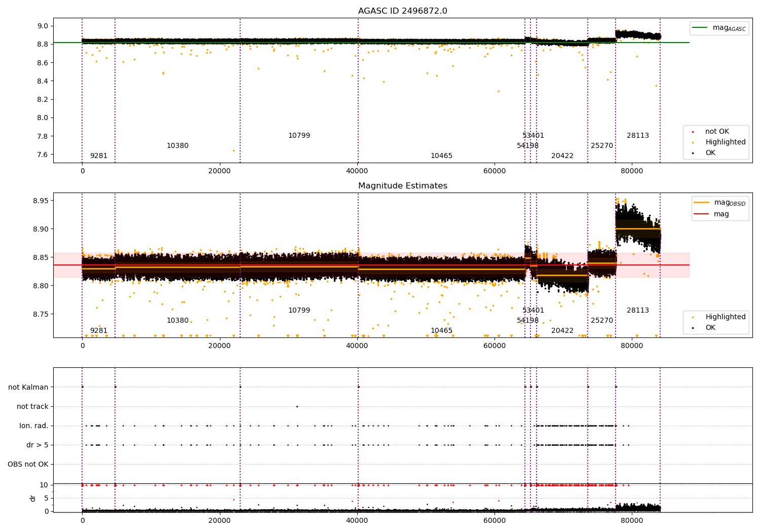Viewport: 760px width, 532px height.
Task: Click y-tick 10 on the dr axis
Action: [x=44, y=485]
